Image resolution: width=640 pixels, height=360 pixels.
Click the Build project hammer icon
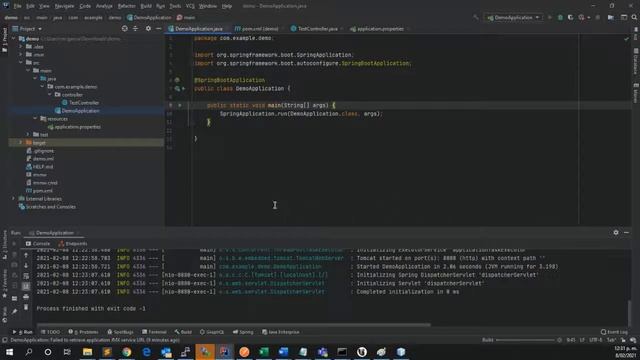tap(476, 18)
